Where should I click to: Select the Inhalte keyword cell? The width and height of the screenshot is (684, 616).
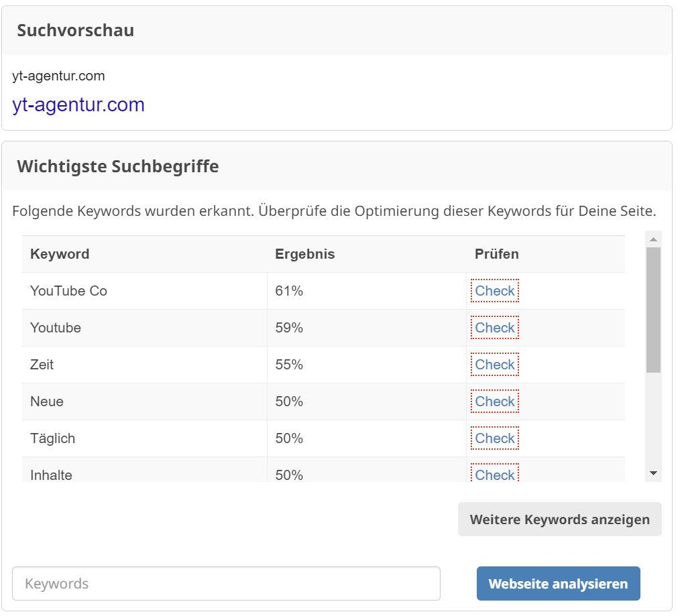(144, 469)
